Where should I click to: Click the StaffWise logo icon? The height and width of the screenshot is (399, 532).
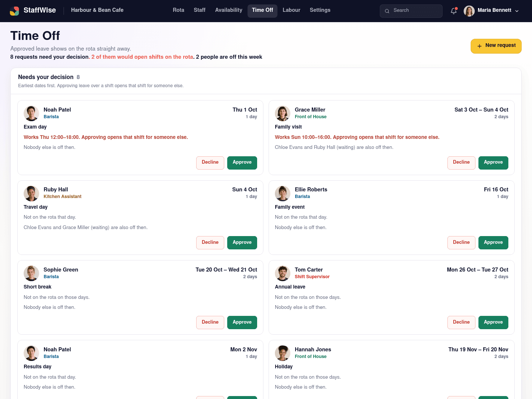[x=14, y=11]
